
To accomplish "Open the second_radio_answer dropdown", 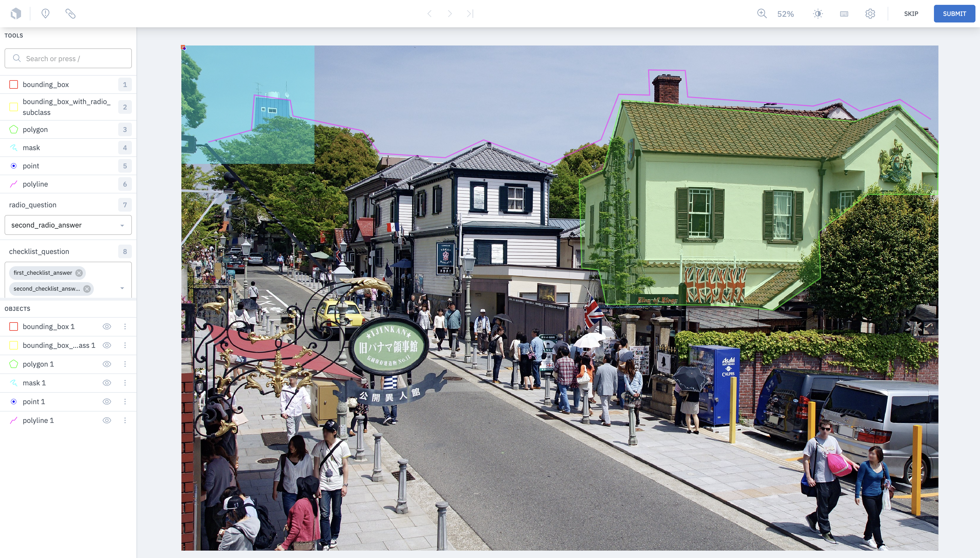I will 68,225.
